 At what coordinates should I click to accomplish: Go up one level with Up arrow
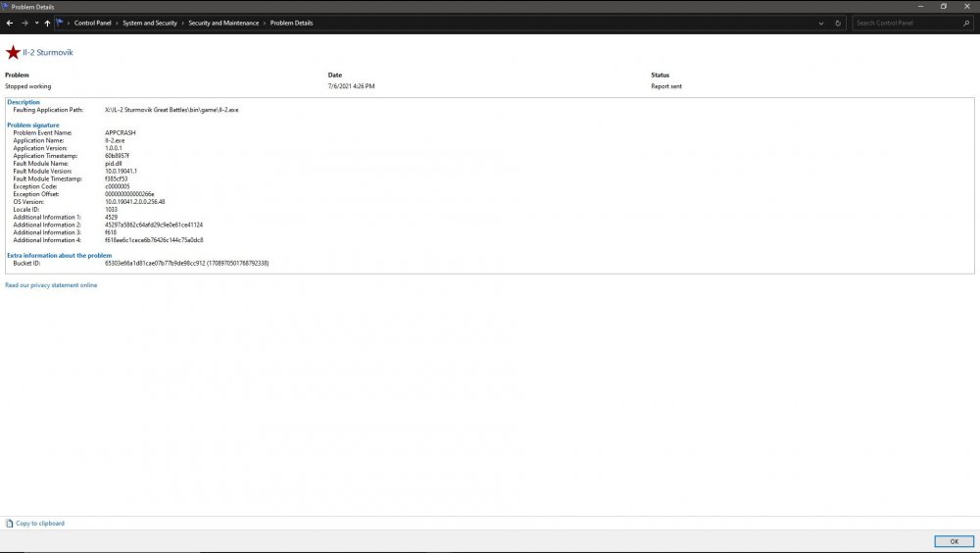point(47,23)
